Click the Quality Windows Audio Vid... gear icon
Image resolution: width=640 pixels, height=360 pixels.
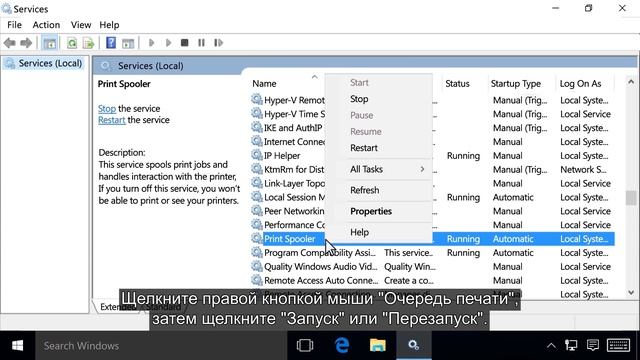(x=257, y=266)
